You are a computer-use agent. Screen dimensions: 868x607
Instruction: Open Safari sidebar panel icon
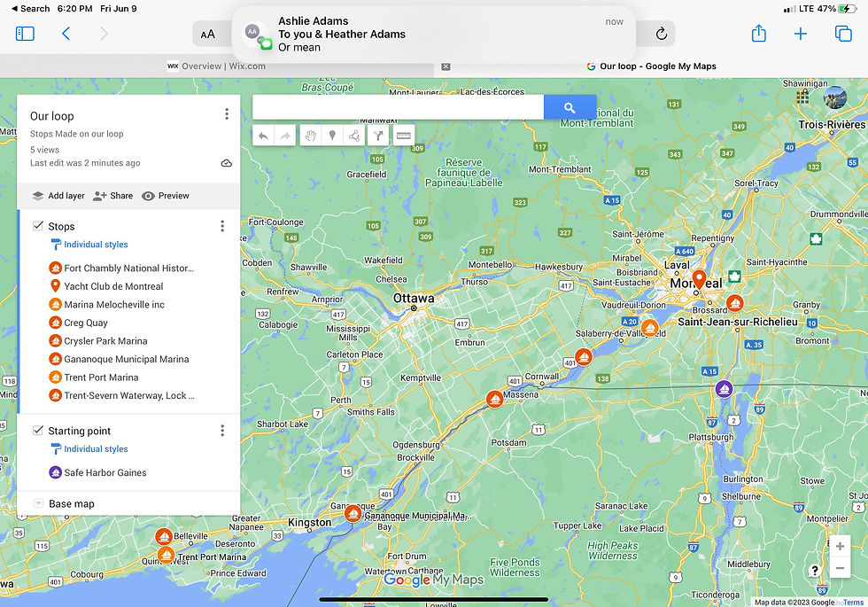tap(25, 34)
